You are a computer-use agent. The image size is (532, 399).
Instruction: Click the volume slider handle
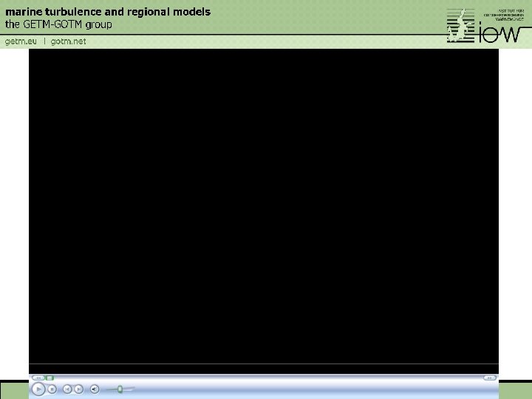[x=120, y=389]
